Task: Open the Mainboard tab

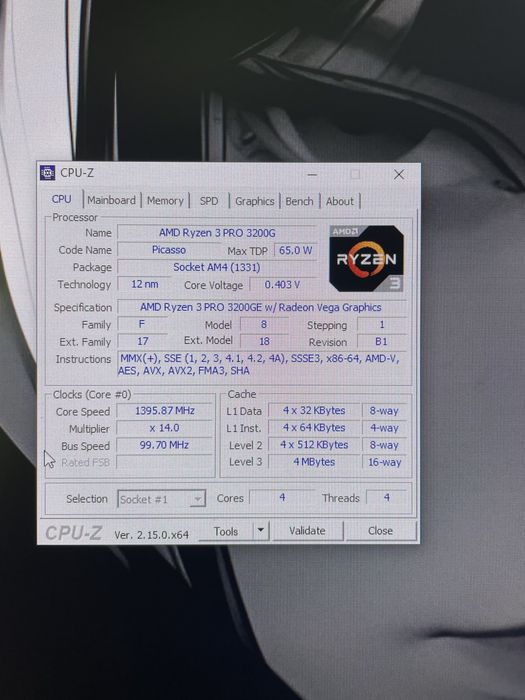Action: [112, 200]
